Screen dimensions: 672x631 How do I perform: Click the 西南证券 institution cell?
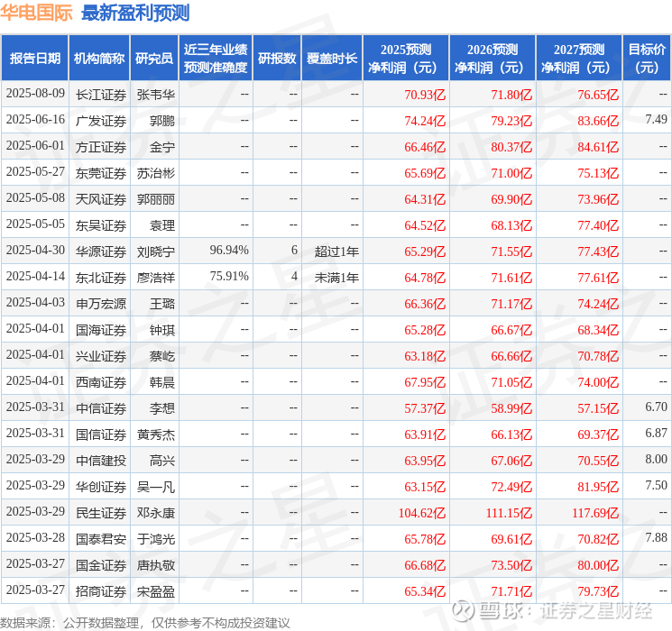coord(101,382)
